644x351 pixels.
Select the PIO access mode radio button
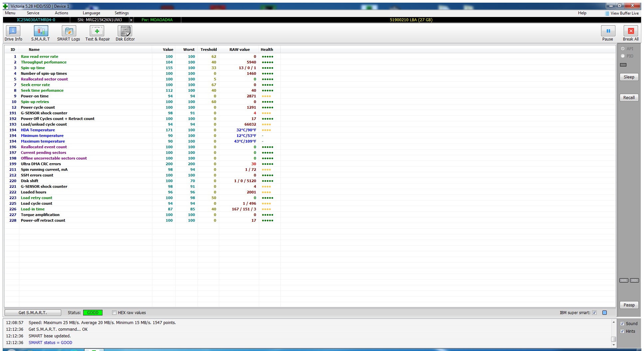point(623,56)
